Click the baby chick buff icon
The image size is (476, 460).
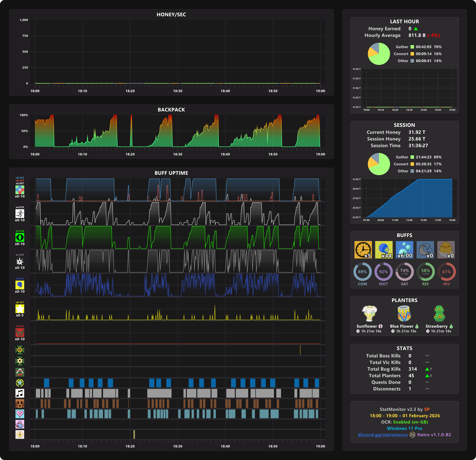pyautogui.click(x=446, y=250)
